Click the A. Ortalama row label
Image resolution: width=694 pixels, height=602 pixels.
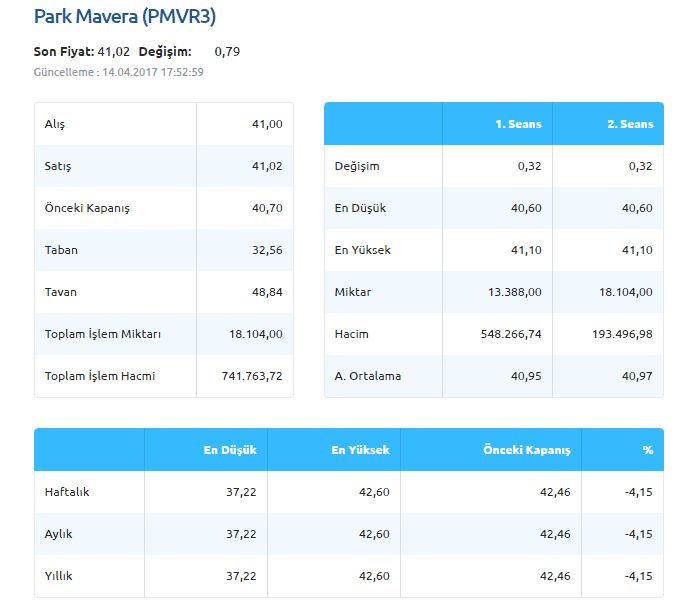tap(368, 376)
